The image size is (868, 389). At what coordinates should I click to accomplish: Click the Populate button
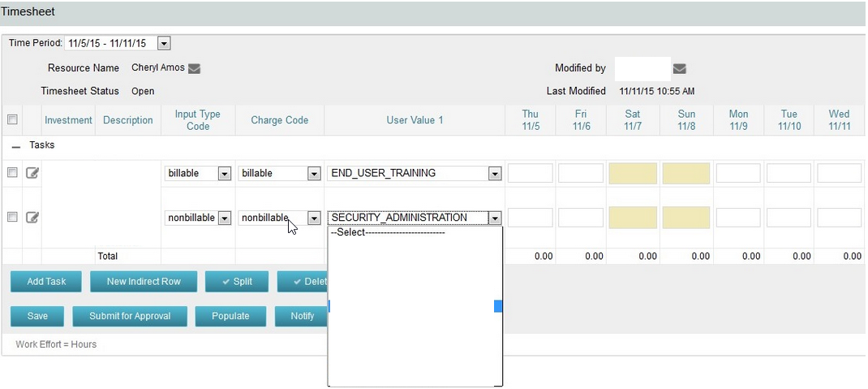click(230, 316)
